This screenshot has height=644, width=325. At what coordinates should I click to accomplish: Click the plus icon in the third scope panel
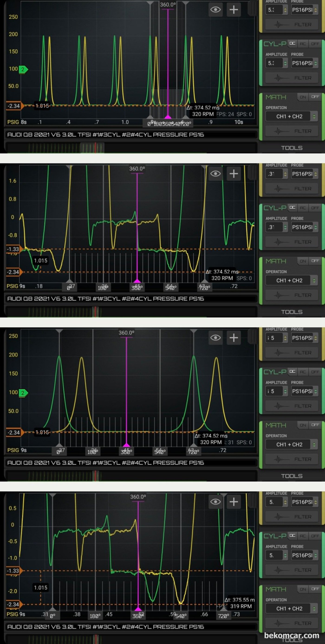tap(234, 338)
